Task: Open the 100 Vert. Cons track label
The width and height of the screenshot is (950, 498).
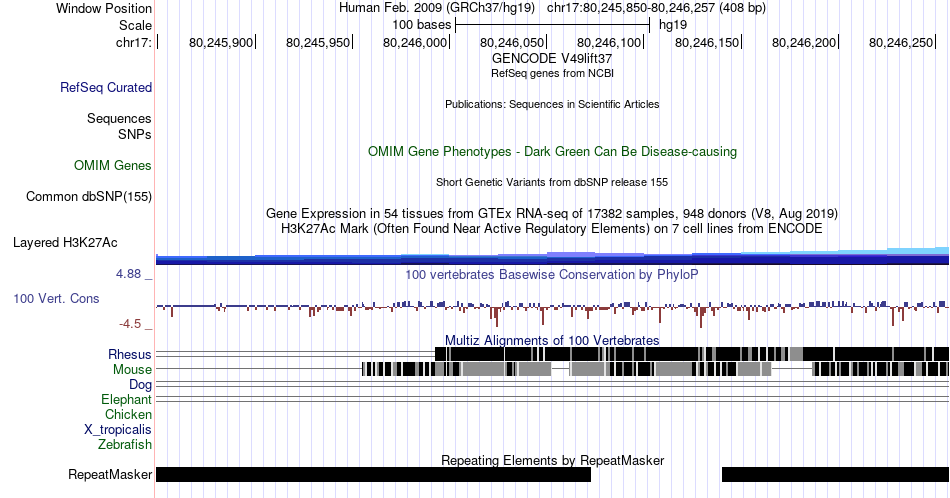Action: click(x=56, y=298)
